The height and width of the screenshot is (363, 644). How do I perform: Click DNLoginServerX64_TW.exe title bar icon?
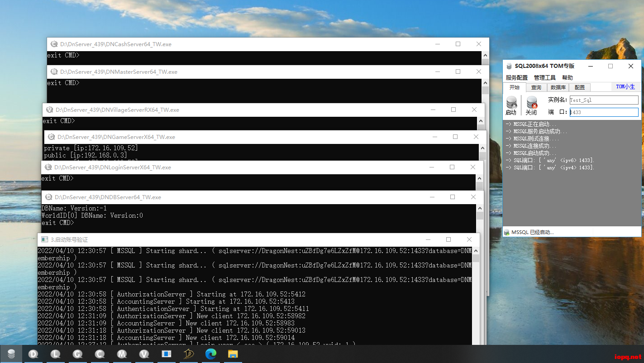pyautogui.click(x=48, y=167)
